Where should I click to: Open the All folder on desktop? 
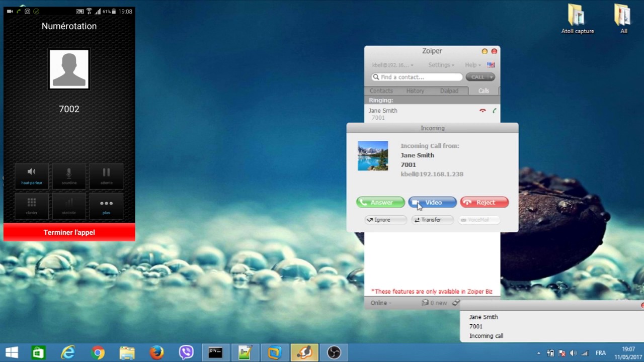(623, 20)
